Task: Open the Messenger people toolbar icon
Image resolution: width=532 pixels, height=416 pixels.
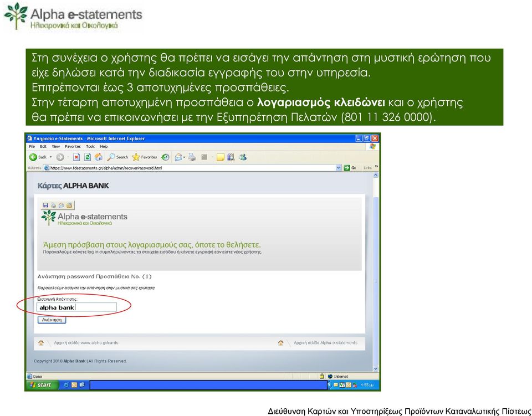Action: tap(242, 157)
